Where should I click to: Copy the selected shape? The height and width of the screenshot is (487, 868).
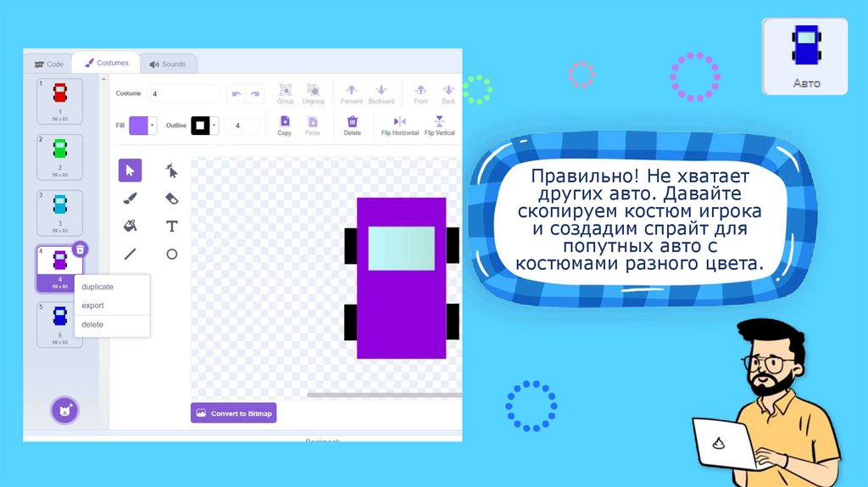(x=285, y=126)
